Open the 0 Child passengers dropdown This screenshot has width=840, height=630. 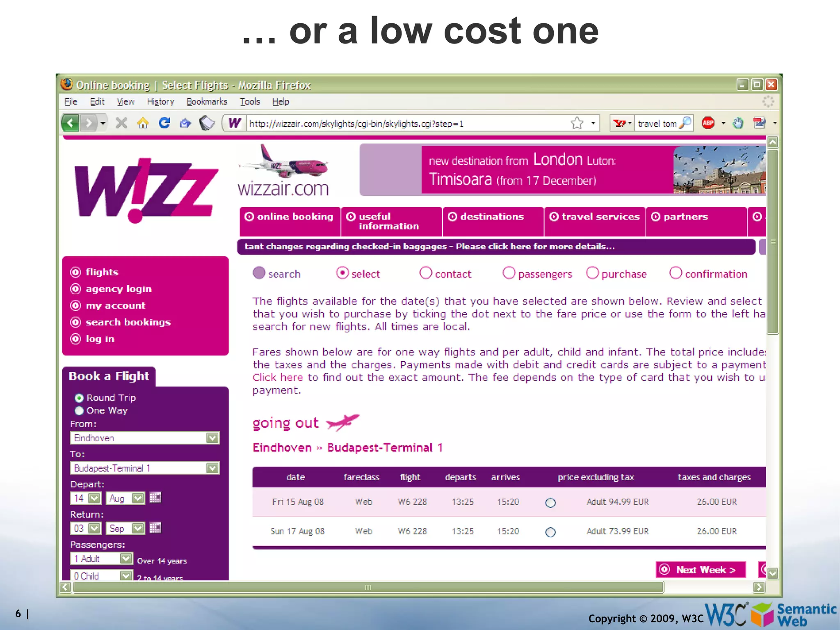click(x=101, y=575)
